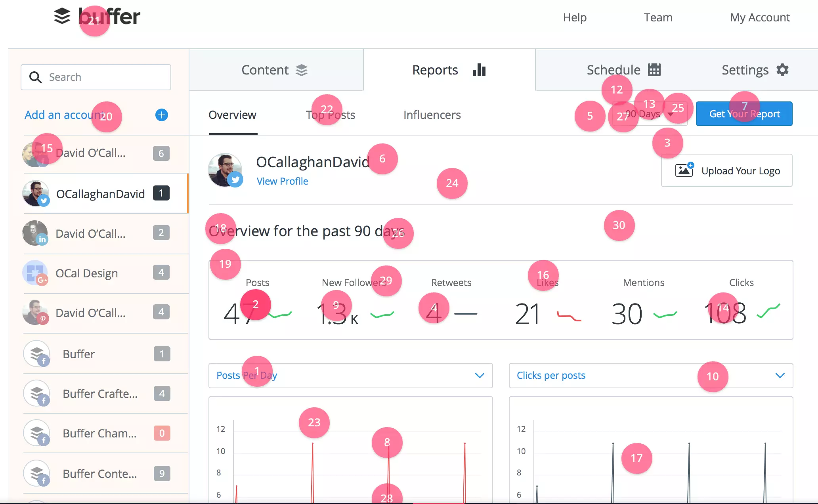Click the Upload Your Logo button

[727, 170]
